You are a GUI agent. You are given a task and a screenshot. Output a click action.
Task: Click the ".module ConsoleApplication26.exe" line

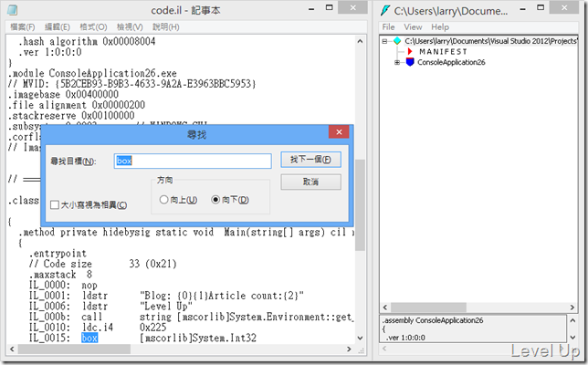92,73
